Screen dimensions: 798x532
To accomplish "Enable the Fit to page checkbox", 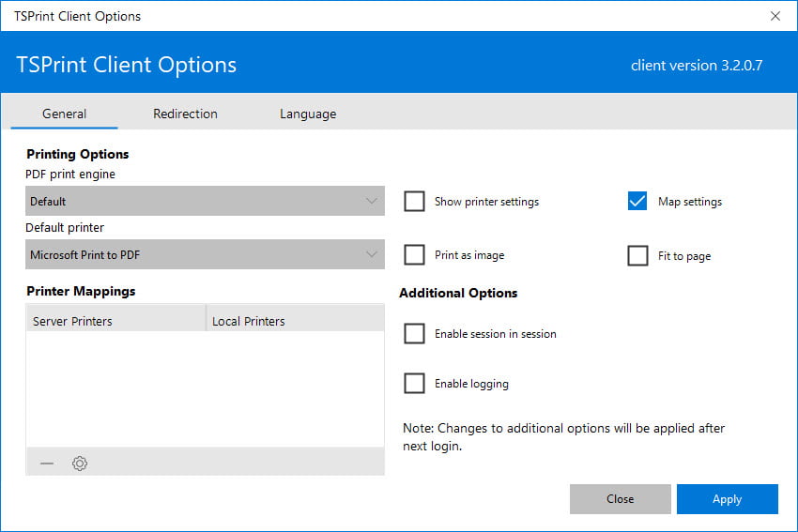I will [637, 256].
